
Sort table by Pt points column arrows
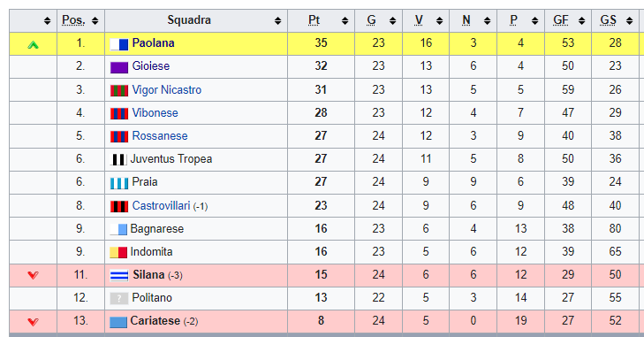pos(345,20)
